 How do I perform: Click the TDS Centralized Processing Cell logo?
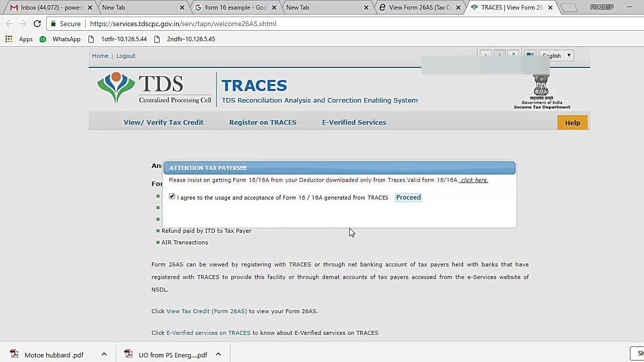click(154, 88)
